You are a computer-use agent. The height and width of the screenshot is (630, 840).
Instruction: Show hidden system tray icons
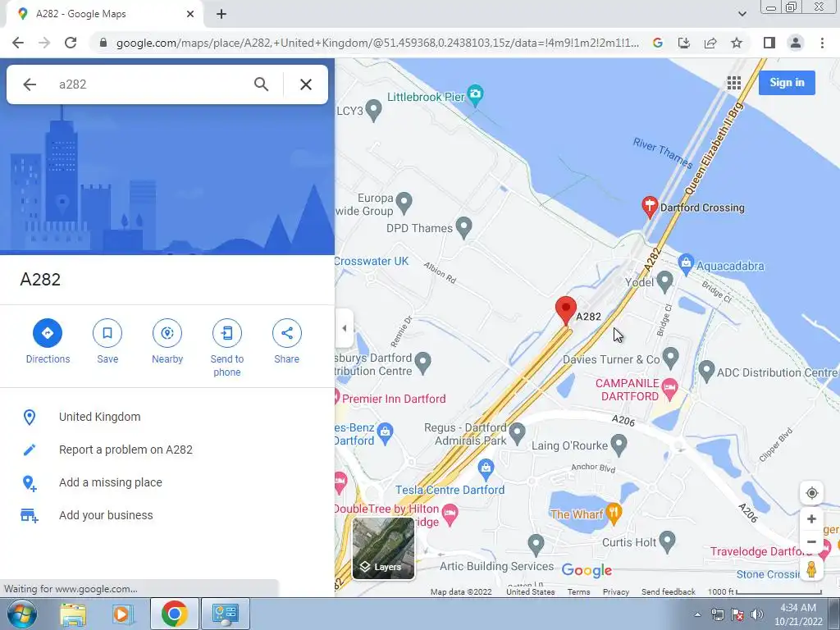pyautogui.click(x=697, y=614)
